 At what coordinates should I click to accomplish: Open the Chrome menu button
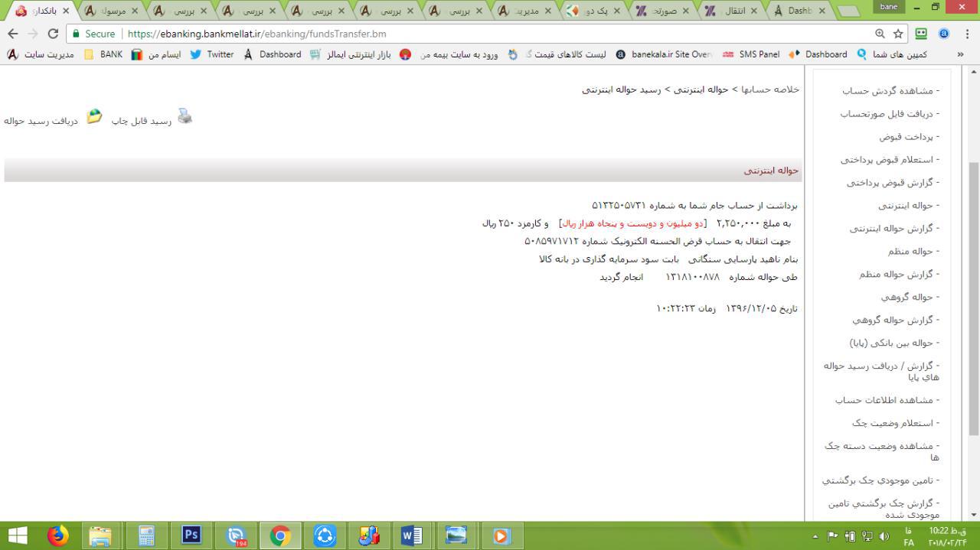pos(967,34)
